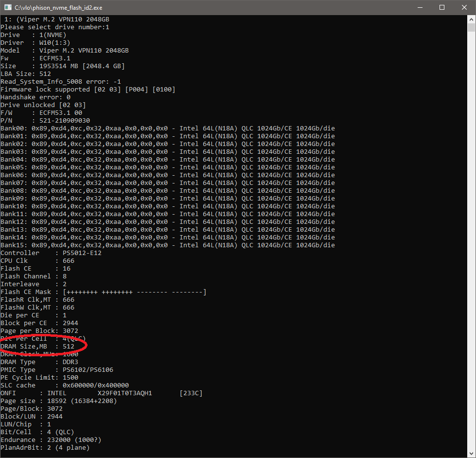
Task: Click the 'Endurance : 232000 (1000?)' line
Action: [x=51, y=440]
